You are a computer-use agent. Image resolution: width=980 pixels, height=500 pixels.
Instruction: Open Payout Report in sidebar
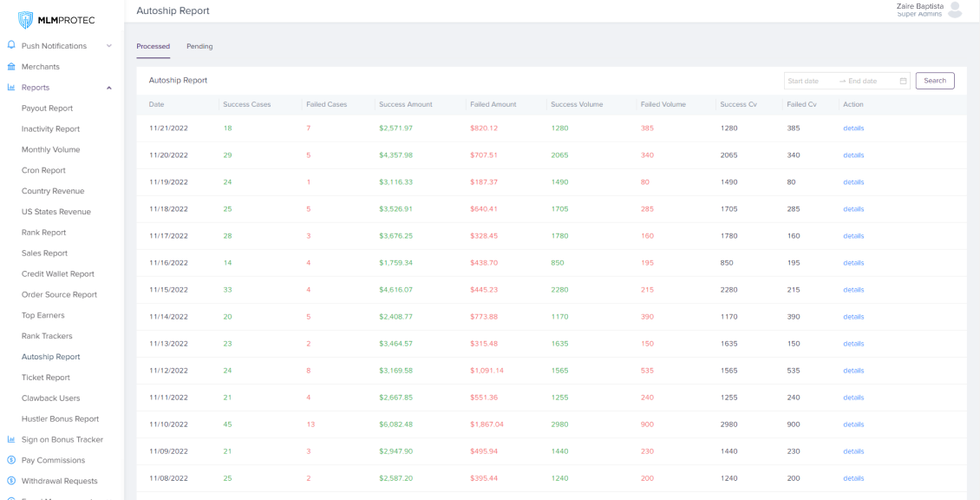coord(47,109)
